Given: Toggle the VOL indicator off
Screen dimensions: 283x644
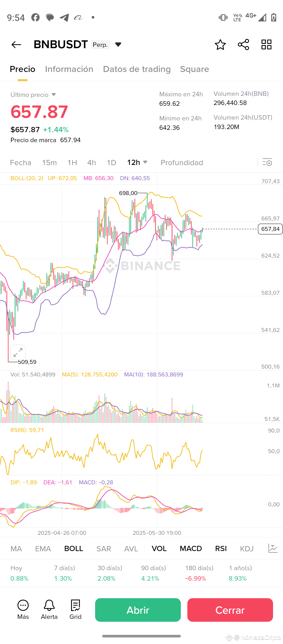Looking at the screenshot, I should point(159,549).
